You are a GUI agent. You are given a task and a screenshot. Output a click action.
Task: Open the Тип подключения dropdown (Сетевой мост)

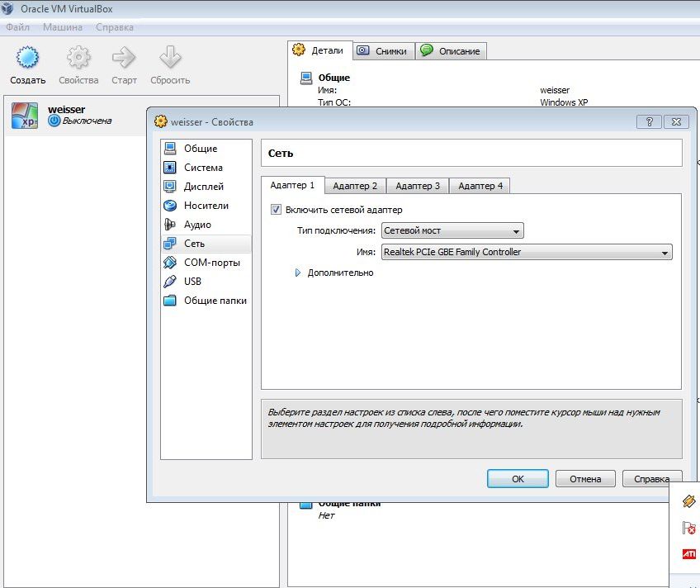452,230
